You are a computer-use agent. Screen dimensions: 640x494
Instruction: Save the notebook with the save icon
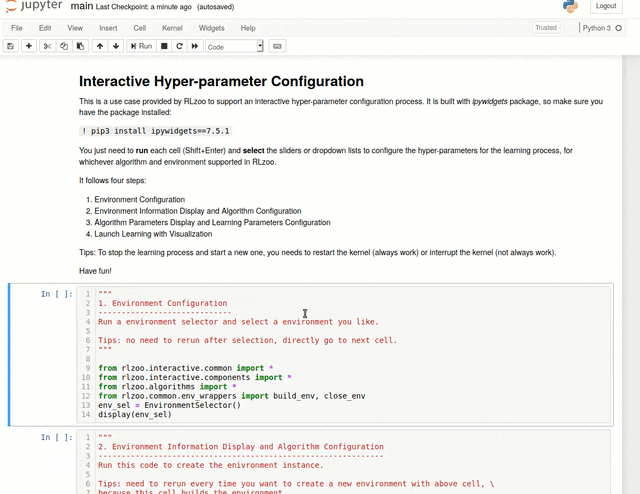pos(11,46)
